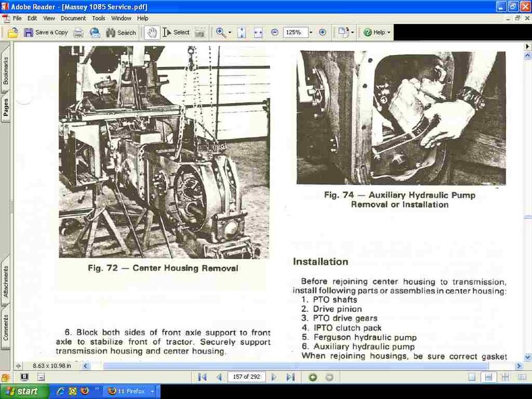
Task: Click the Fig. 74 hydraulic pump photo
Action: pos(401,118)
